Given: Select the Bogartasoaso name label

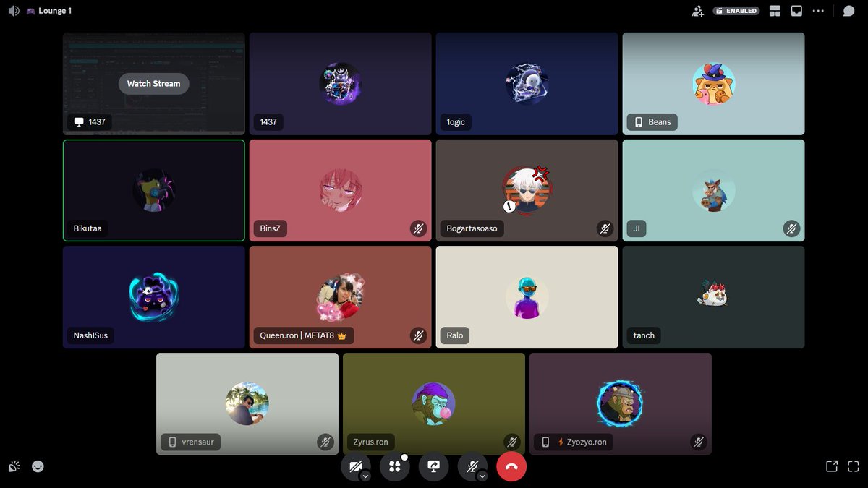Looking at the screenshot, I should click(472, 228).
